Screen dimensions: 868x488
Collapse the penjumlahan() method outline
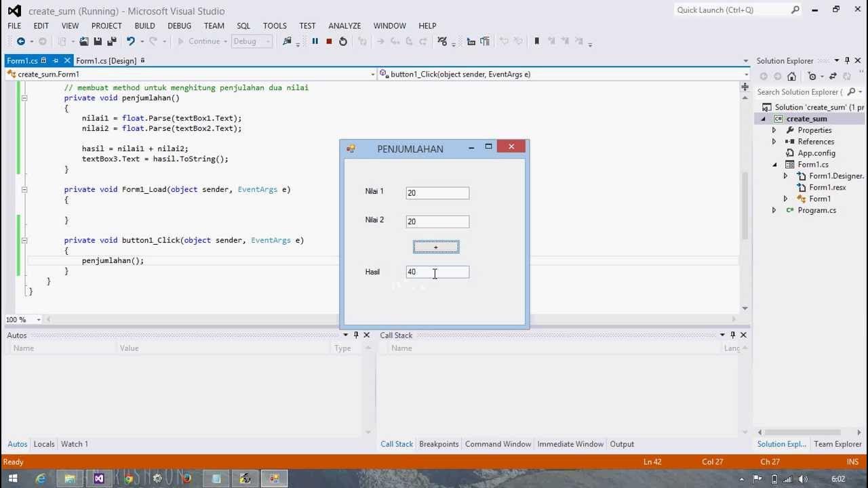point(24,98)
